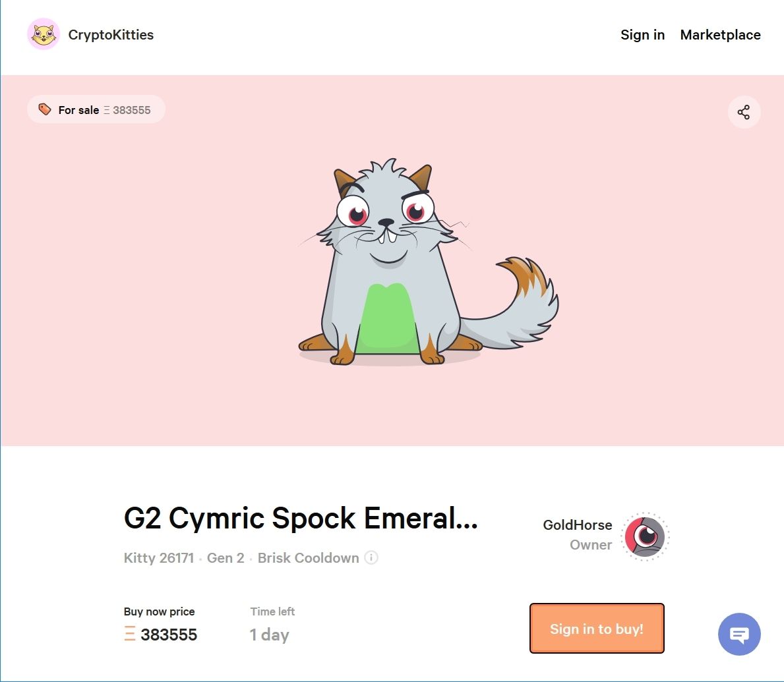Image resolution: width=784 pixels, height=682 pixels.
Task: Click the G2 Cymric Spock title
Action: (x=301, y=518)
